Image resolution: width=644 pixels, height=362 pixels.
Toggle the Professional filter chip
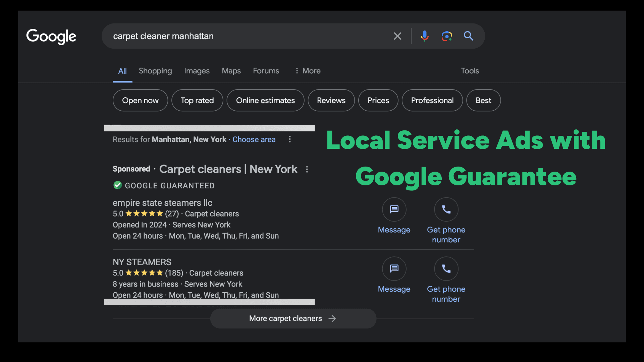pos(432,100)
